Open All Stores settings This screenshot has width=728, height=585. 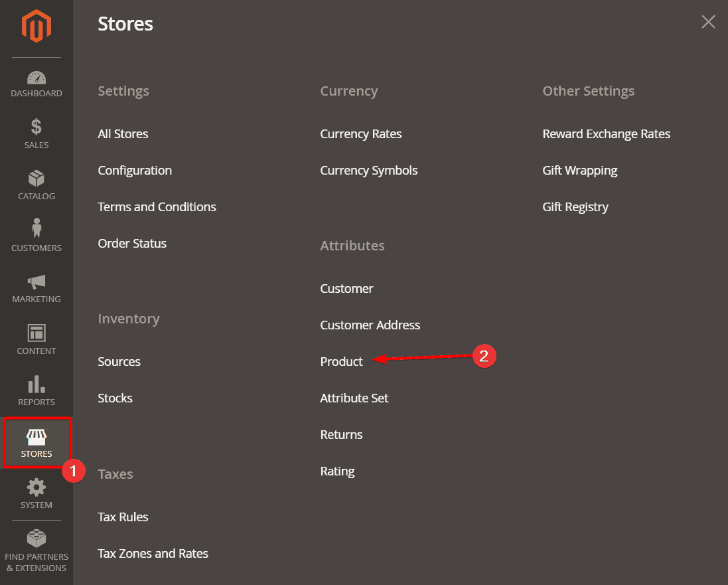[123, 134]
